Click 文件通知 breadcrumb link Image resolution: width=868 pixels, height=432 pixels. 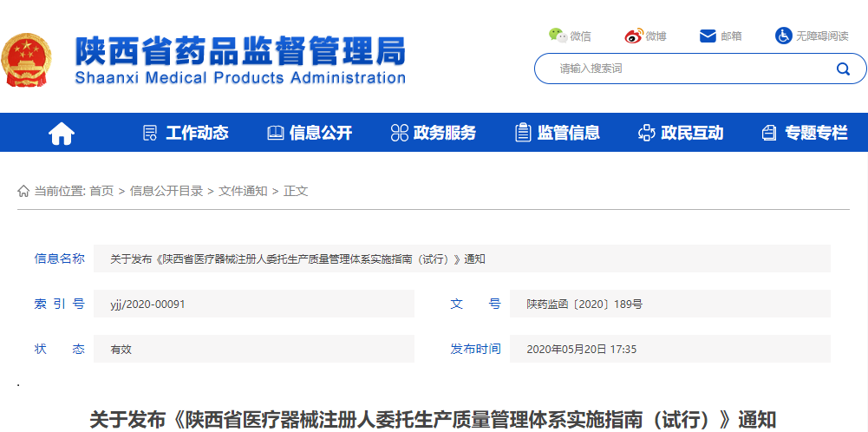pos(243,191)
